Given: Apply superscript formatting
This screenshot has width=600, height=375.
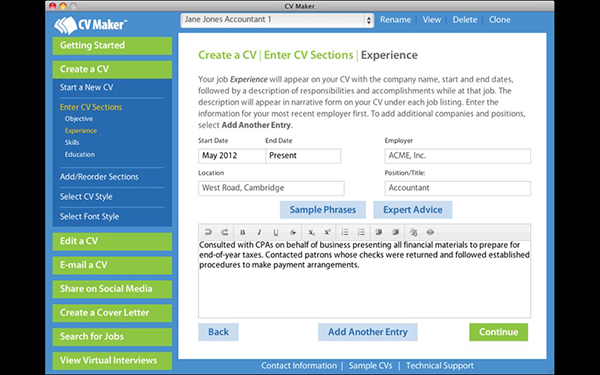Looking at the screenshot, I should click(328, 232).
